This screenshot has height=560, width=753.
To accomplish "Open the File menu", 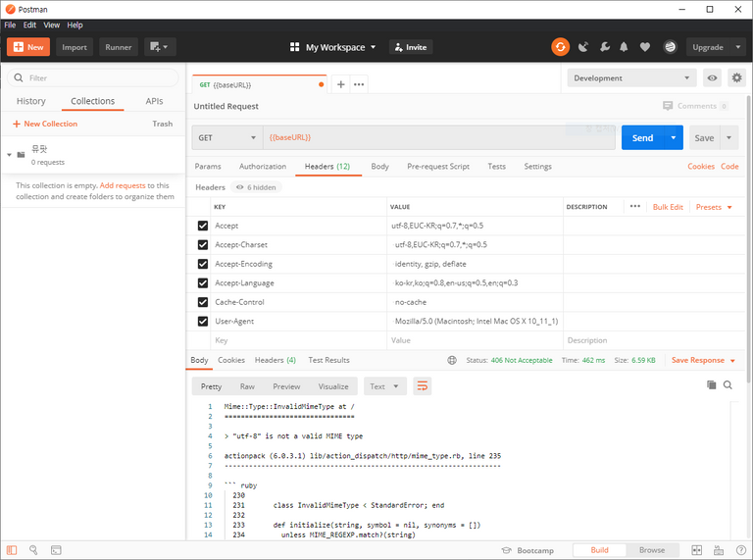I will tap(10, 25).
